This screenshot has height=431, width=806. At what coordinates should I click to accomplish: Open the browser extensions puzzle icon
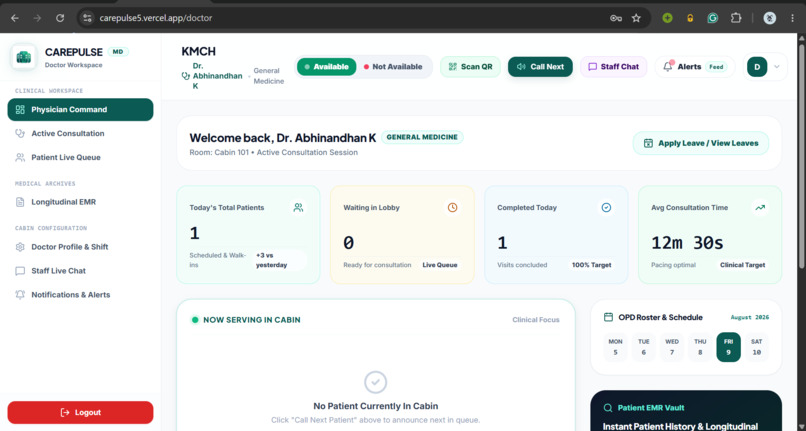click(x=736, y=18)
